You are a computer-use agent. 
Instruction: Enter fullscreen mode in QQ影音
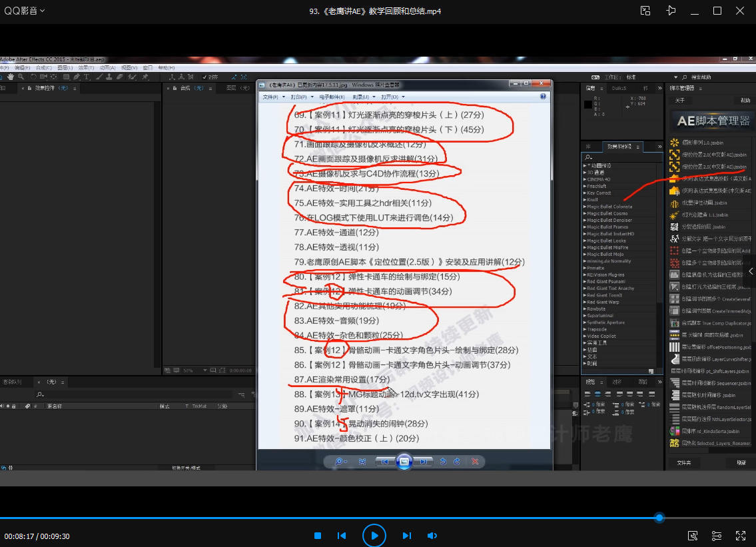click(x=740, y=536)
